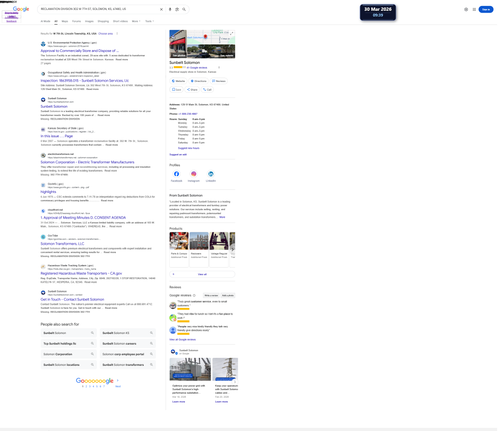Click the See photos storefront thumbnail
The image size is (500, 431).
pos(178,44)
